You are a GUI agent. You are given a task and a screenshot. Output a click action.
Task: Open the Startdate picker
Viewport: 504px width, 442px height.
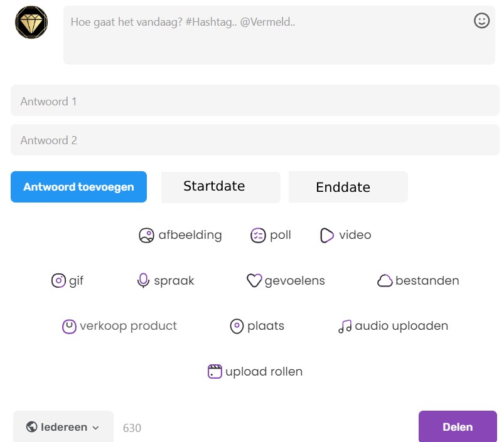point(221,187)
